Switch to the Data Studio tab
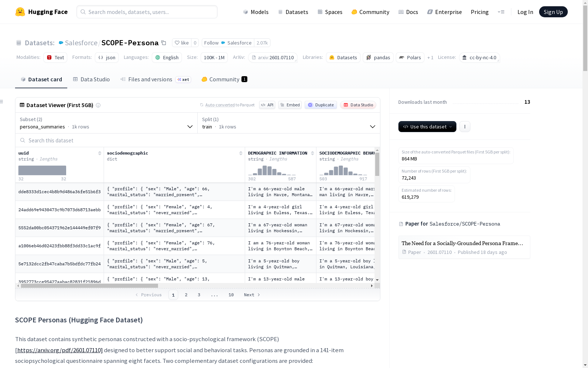 pyautogui.click(x=91, y=79)
